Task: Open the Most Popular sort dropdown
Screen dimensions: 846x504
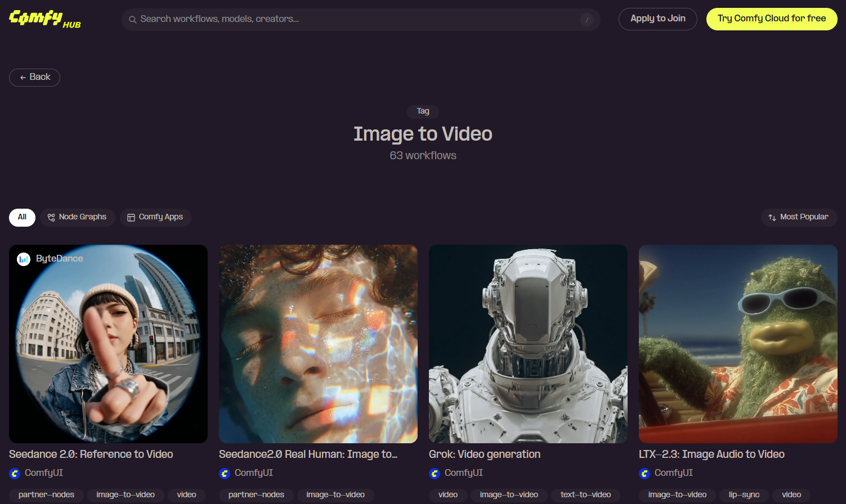Action: (799, 218)
